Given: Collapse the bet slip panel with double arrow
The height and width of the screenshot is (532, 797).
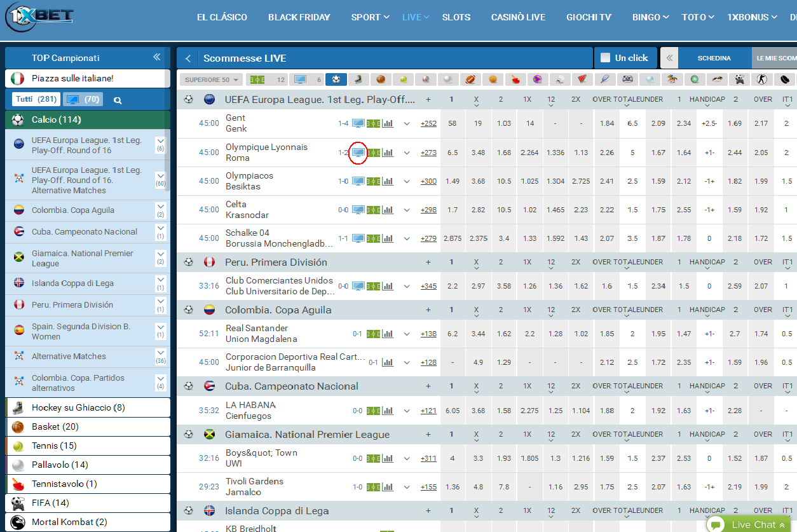Looking at the screenshot, I should click(x=669, y=58).
